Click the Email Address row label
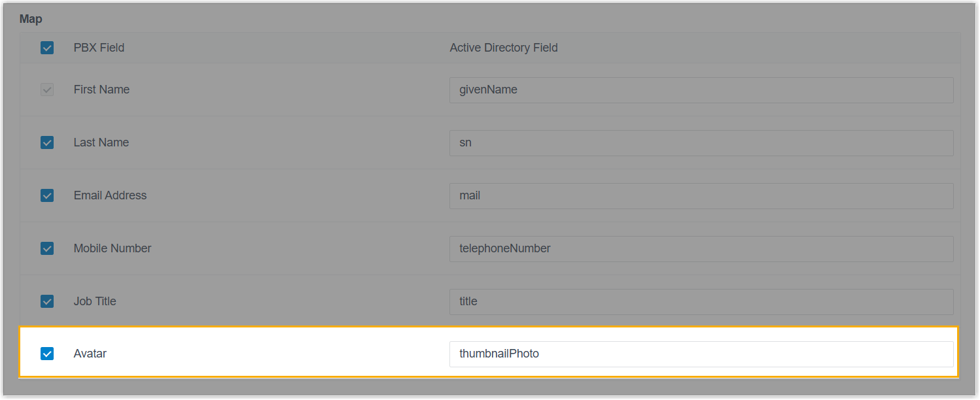 110,195
